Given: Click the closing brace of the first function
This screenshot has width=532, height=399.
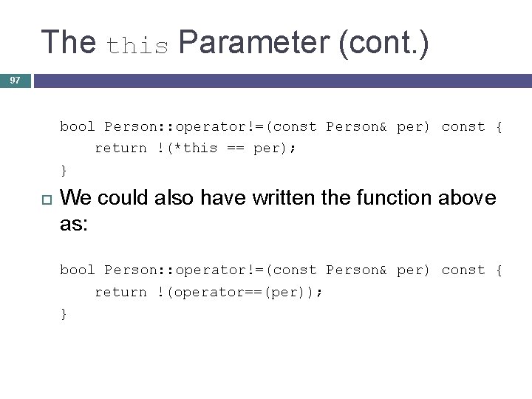Looking at the screenshot, I should [64, 170].
